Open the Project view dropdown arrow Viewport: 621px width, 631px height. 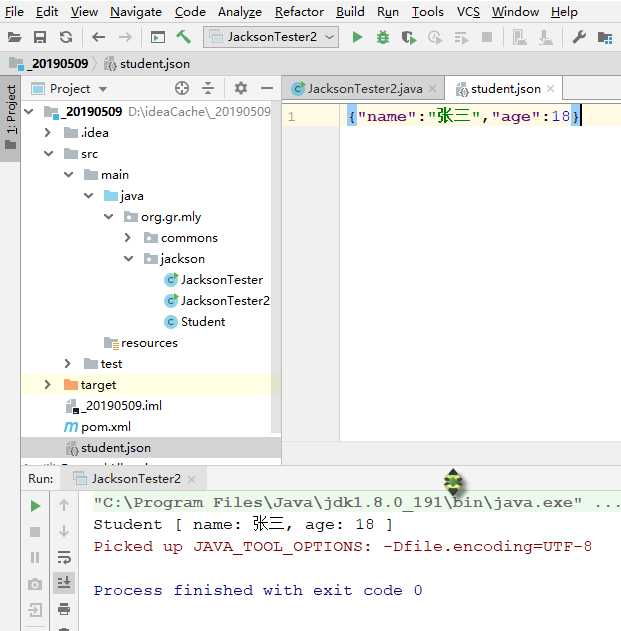103,89
